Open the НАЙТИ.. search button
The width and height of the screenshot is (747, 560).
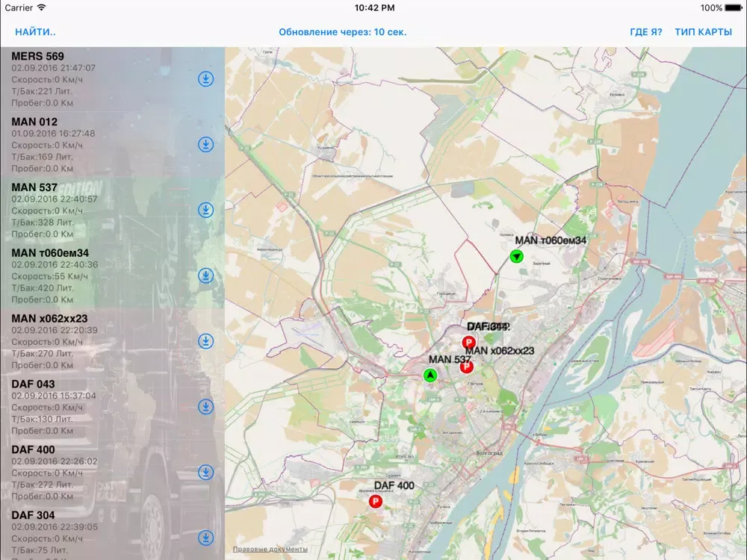pos(35,32)
